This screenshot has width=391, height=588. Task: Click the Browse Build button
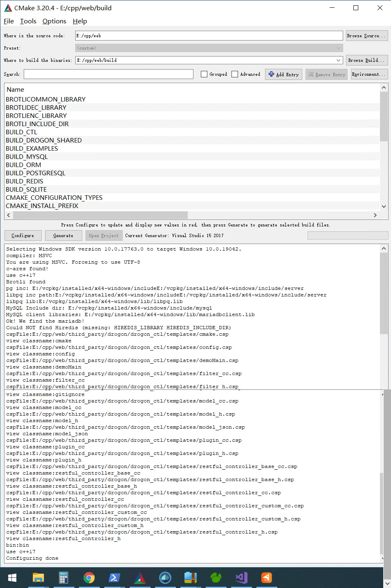tap(366, 60)
